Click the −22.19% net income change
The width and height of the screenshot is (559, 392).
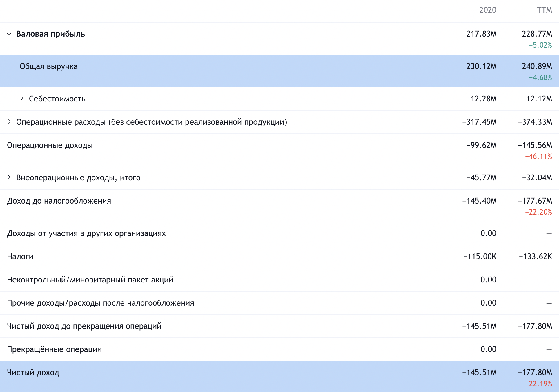click(538, 384)
